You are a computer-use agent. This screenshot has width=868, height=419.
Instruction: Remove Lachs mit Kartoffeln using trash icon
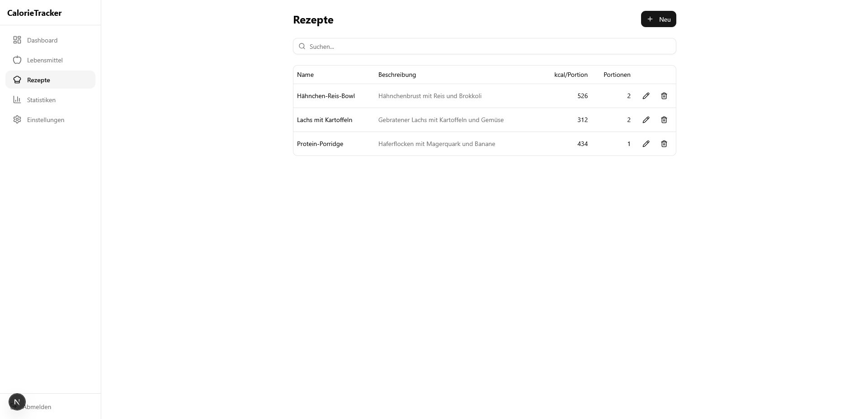(664, 120)
